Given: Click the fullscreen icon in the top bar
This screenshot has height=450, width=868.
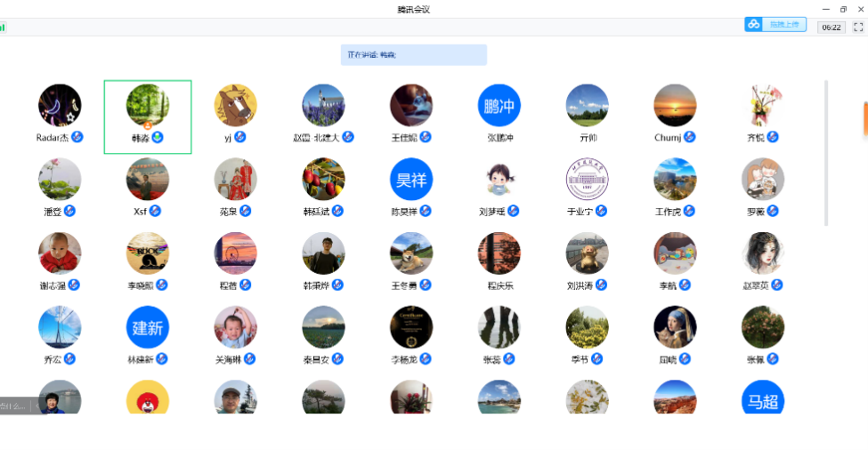Looking at the screenshot, I should 858,27.
